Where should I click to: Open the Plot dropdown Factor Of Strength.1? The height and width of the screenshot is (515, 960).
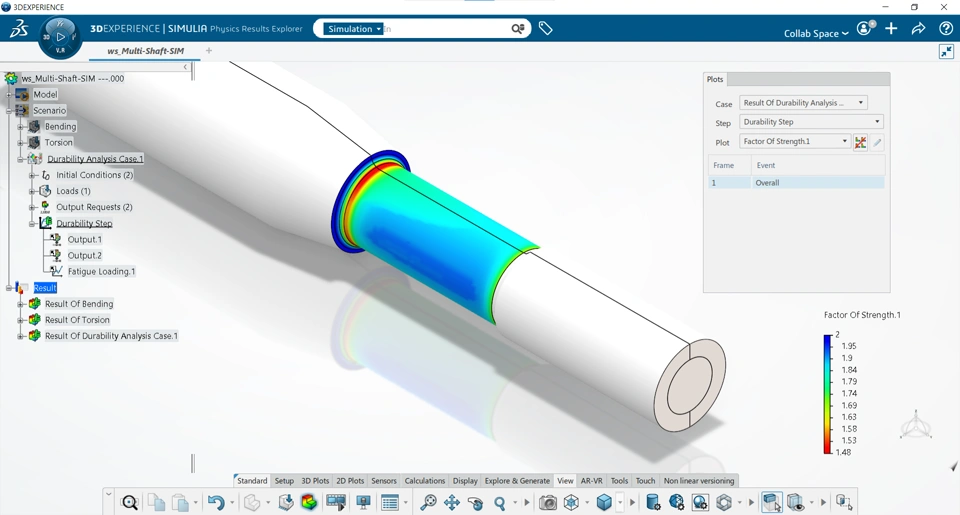coord(795,141)
